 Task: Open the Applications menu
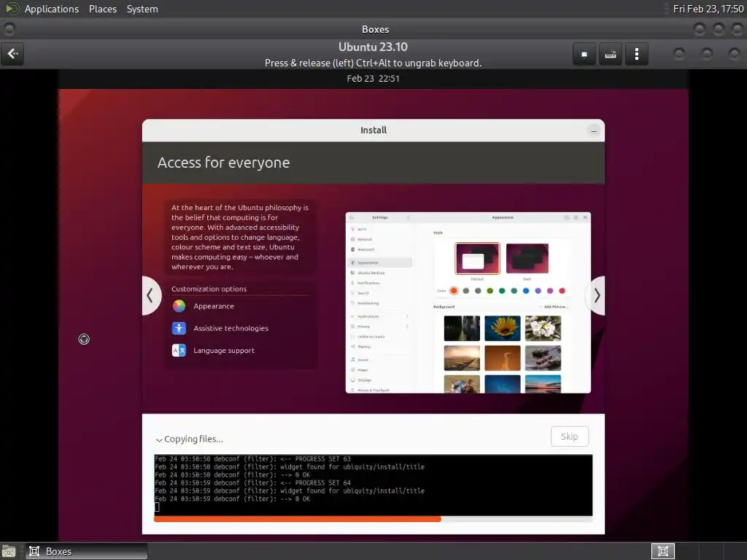coord(52,9)
